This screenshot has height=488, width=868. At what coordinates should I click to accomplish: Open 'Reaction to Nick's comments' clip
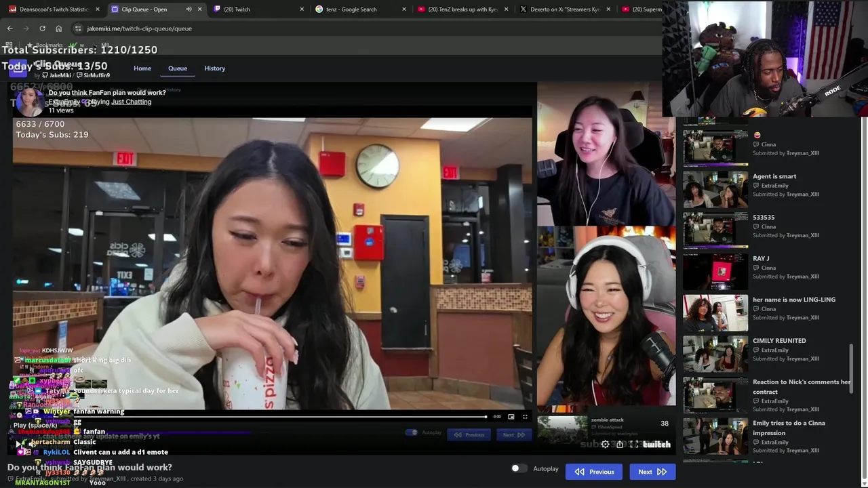(x=801, y=386)
